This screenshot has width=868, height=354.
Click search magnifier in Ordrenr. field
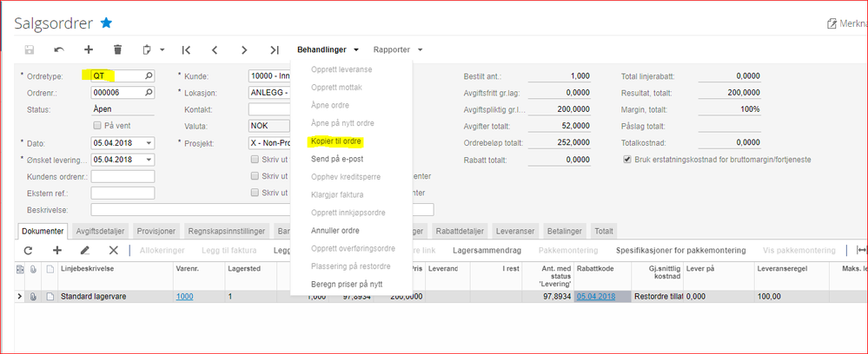coord(149,92)
